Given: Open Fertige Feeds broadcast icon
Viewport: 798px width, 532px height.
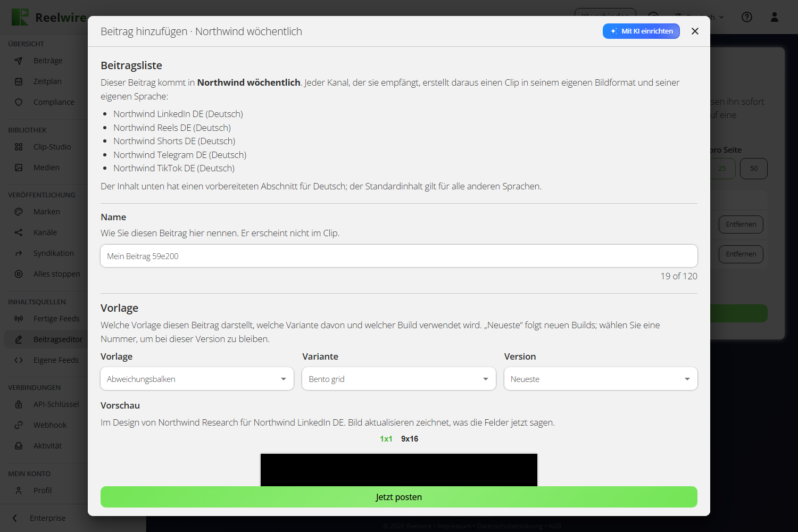Looking at the screenshot, I should 19,319.
